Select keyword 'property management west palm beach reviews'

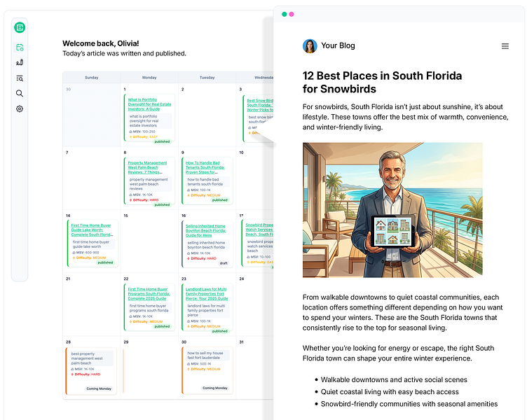pyautogui.click(x=150, y=184)
